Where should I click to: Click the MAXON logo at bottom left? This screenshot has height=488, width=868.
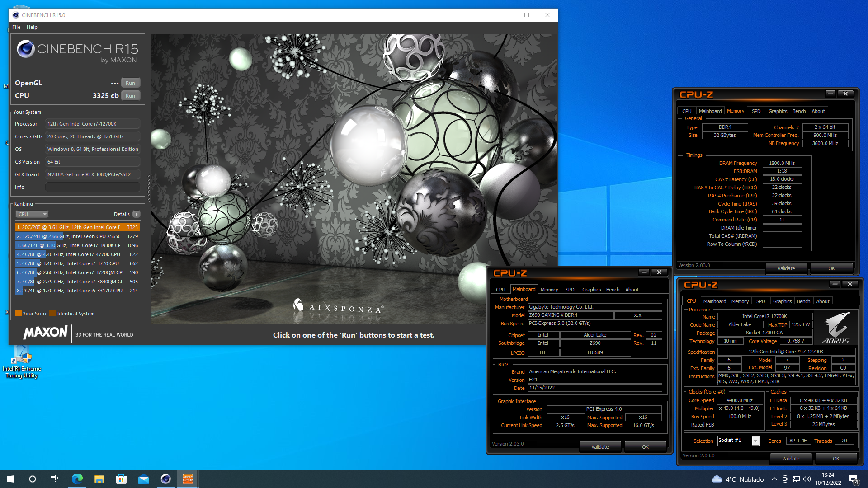pos(45,333)
